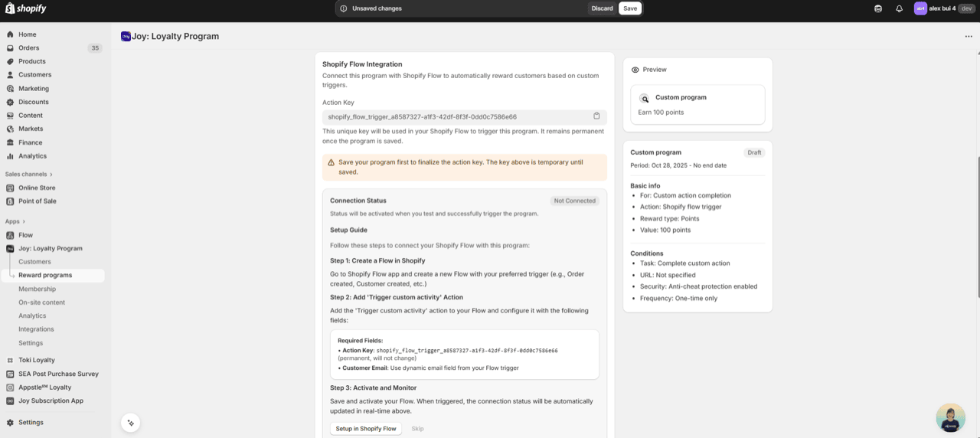Click the Custom program preview card
The height and width of the screenshot is (438, 980).
click(x=697, y=104)
